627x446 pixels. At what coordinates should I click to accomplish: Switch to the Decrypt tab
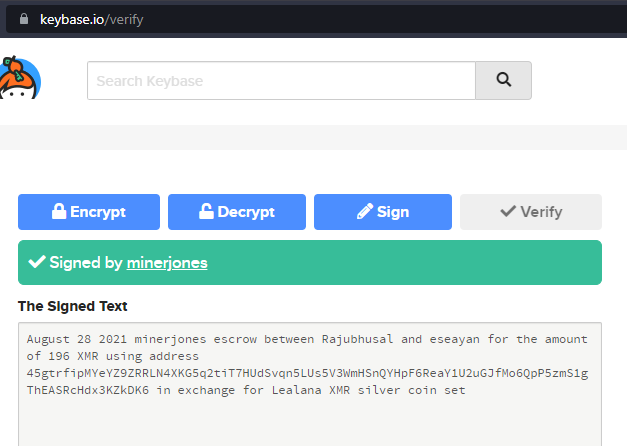pos(237,212)
